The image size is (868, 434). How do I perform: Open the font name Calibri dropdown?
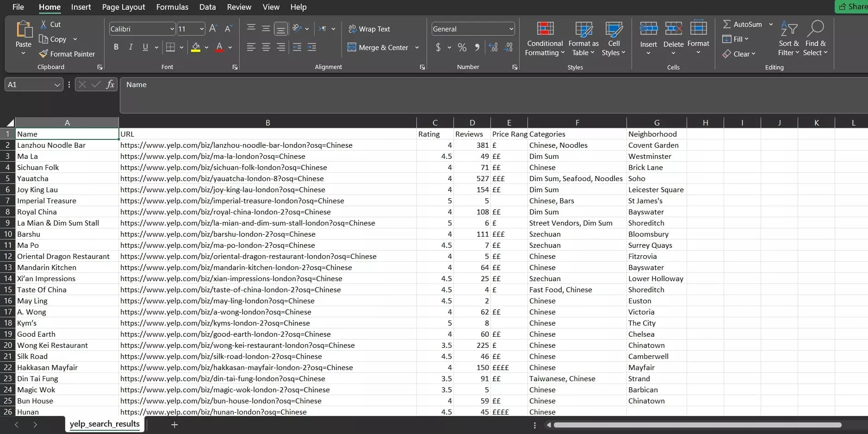(x=172, y=29)
